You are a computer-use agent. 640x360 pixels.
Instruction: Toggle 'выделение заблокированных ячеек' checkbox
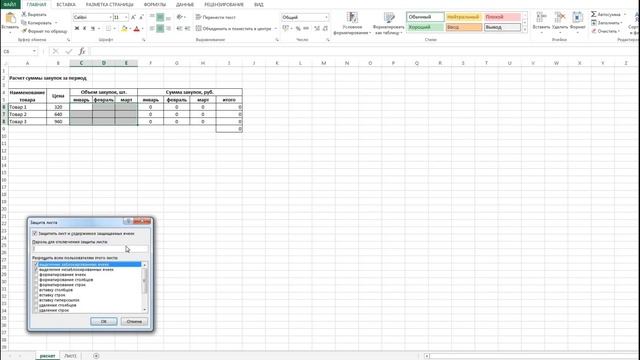pyautogui.click(x=36, y=264)
